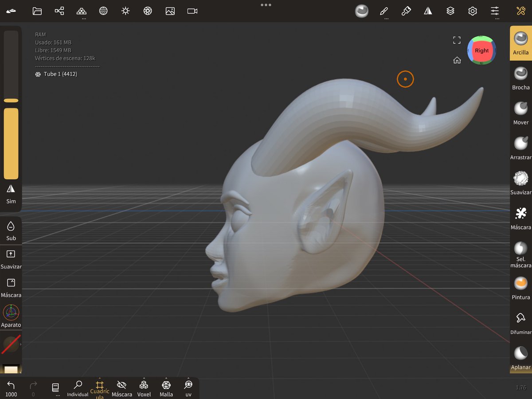Open the symmetry menu in top bar

point(428,11)
